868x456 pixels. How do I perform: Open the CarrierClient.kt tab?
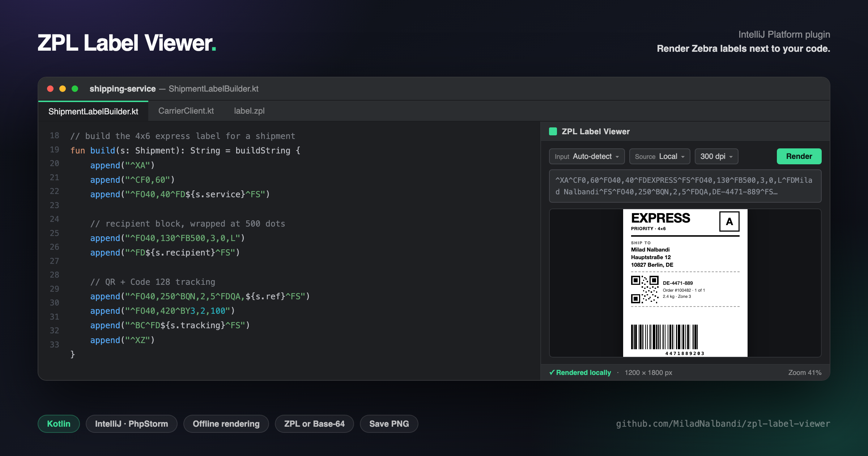coord(186,111)
